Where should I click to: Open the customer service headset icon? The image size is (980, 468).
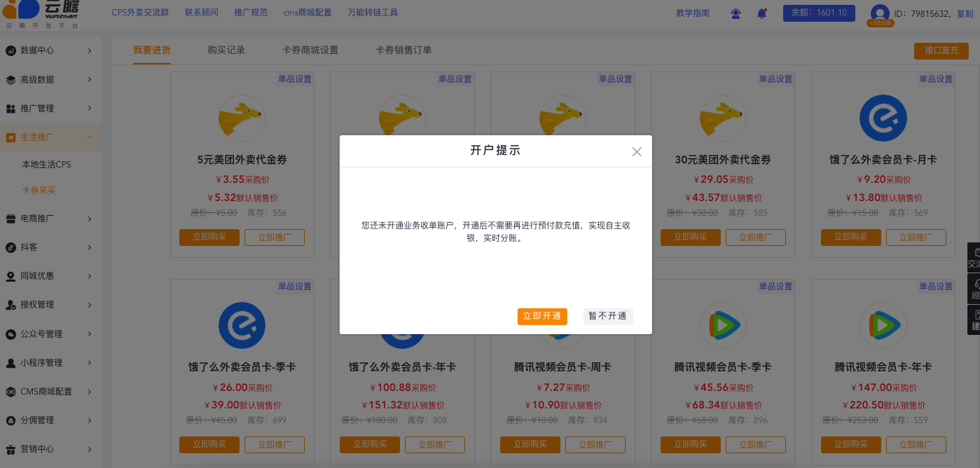click(736, 13)
